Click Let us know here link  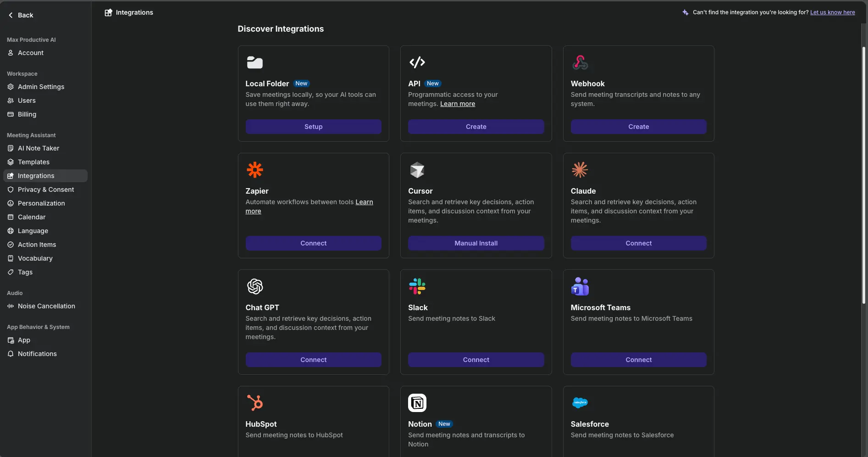(832, 12)
